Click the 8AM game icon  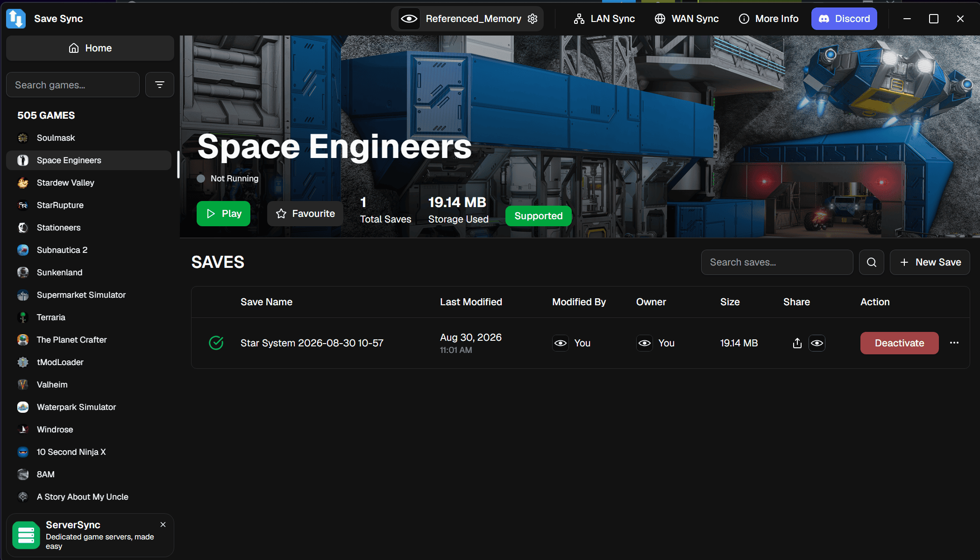tap(23, 474)
